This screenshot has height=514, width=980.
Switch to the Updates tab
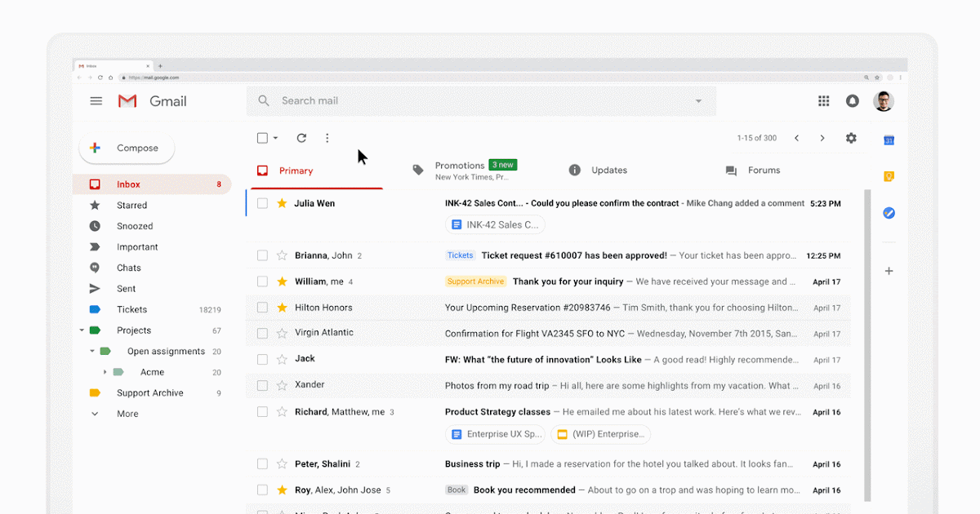(x=598, y=171)
